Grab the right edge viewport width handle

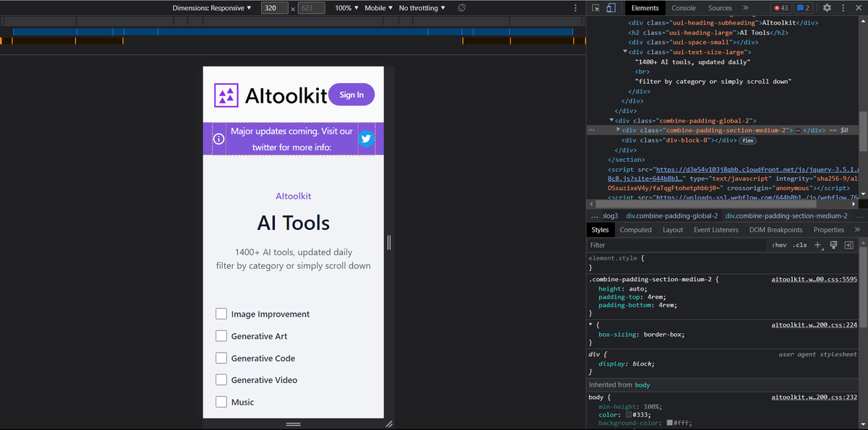pos(389,243)
